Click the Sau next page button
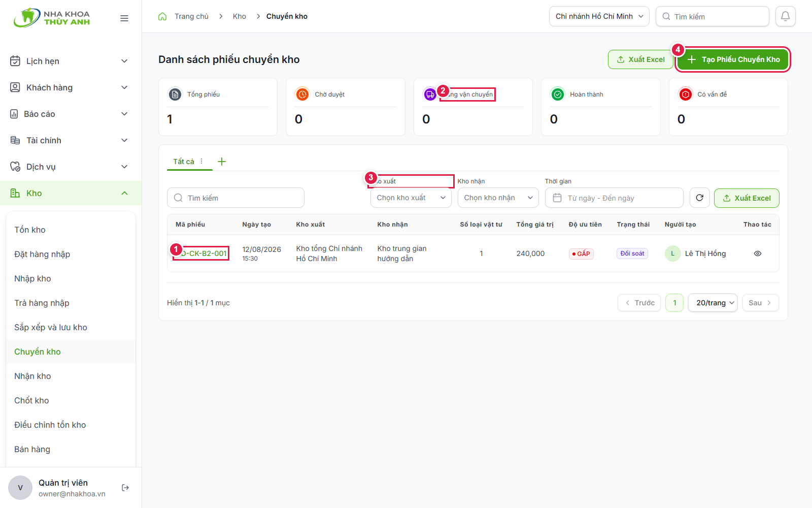 coord(760,303)
